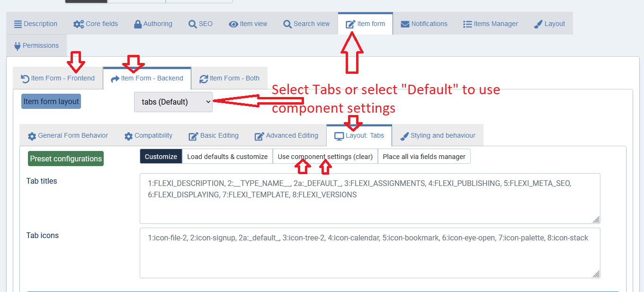Choose Place all via fields manager

(x=424, y=157)
